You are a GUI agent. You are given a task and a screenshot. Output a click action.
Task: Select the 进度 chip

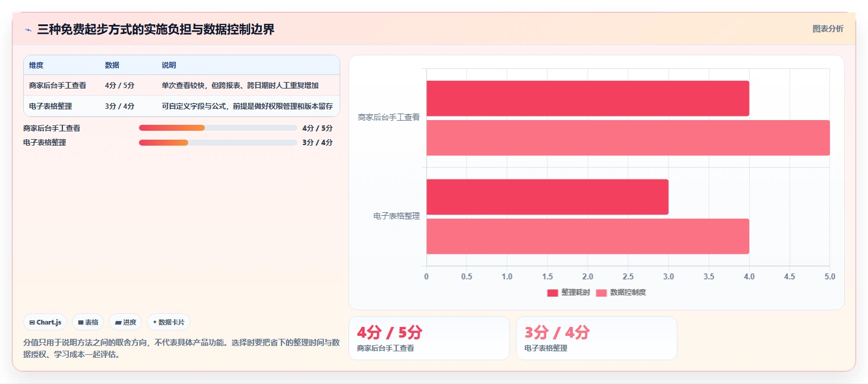click(x=125, y=322)
